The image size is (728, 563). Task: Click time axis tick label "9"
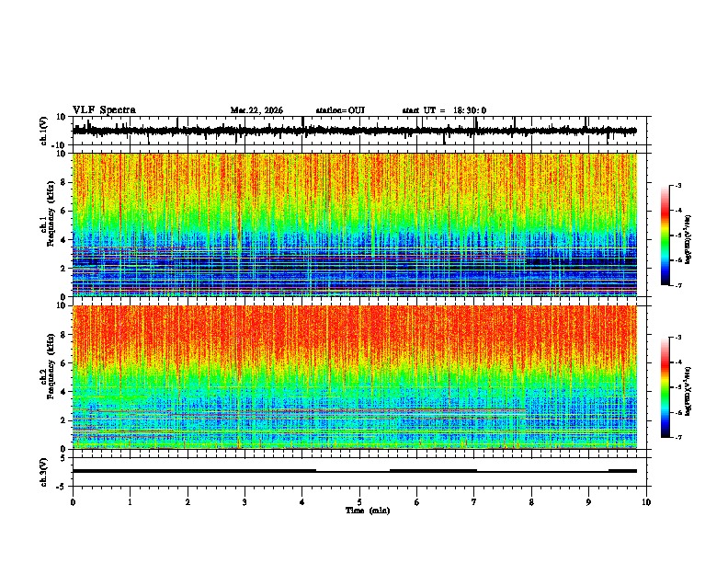588,502
